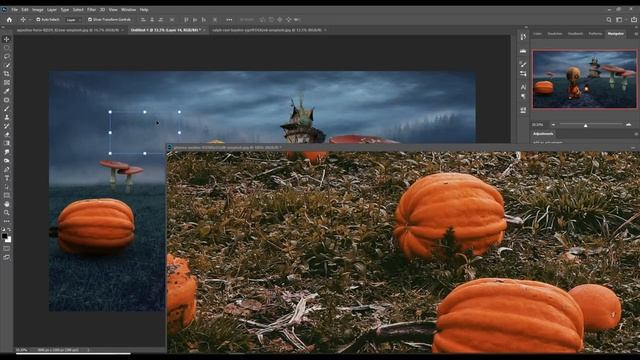This screenshot has width=640, height=360.
Task: Select the Eraser tool
Action: coord(7,134)
